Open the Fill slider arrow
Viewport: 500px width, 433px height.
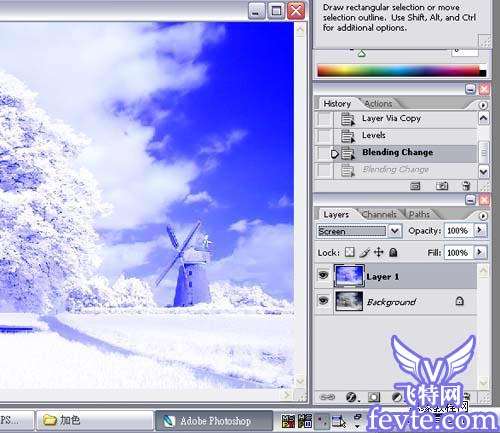tap(480, 252)
